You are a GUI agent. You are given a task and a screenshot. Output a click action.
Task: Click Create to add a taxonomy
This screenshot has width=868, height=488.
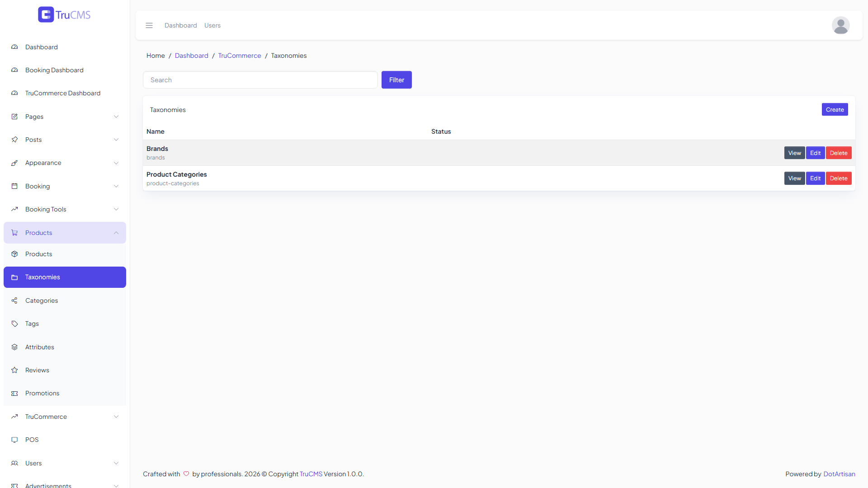tap(835, 109)
